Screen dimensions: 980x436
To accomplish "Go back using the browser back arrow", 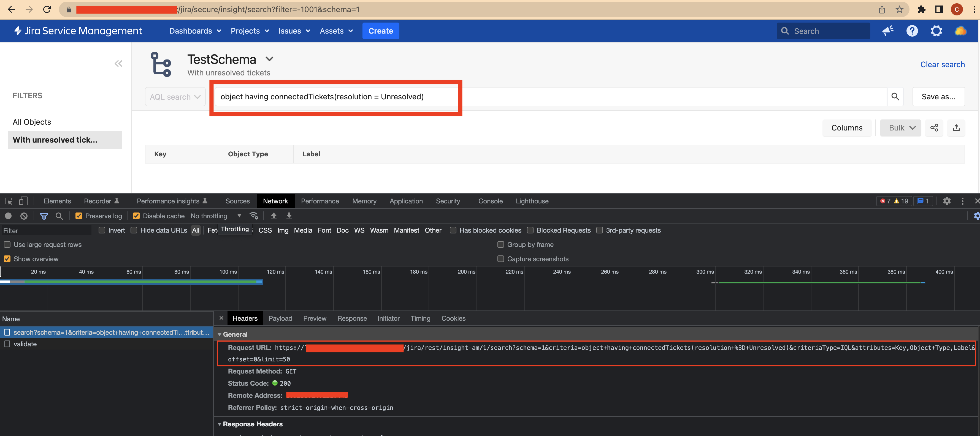I will click(x=11, y=10).
